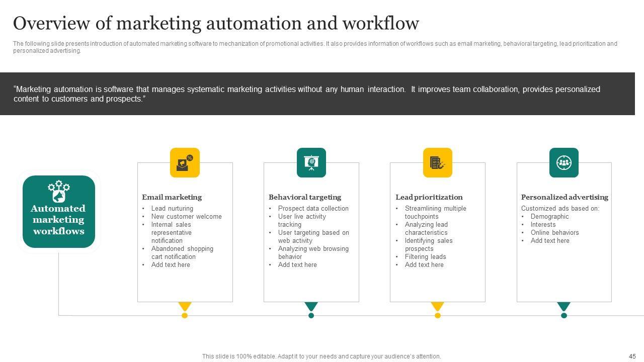Image resolution: width=644 pixels, height=362 pixels.
Task: Click the yellow Lead prioritization checklist icon
Action: [438, 162]
